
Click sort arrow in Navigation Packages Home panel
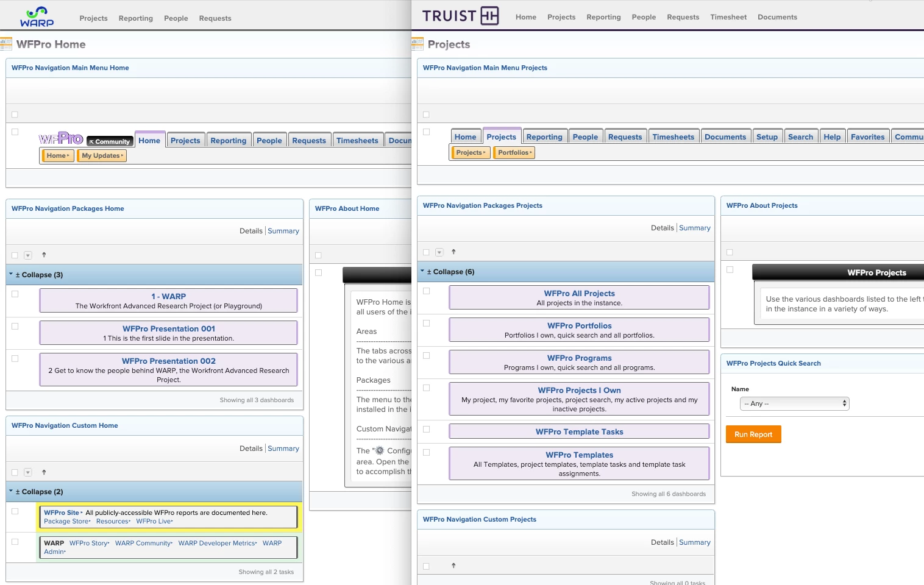click(44, 255)
